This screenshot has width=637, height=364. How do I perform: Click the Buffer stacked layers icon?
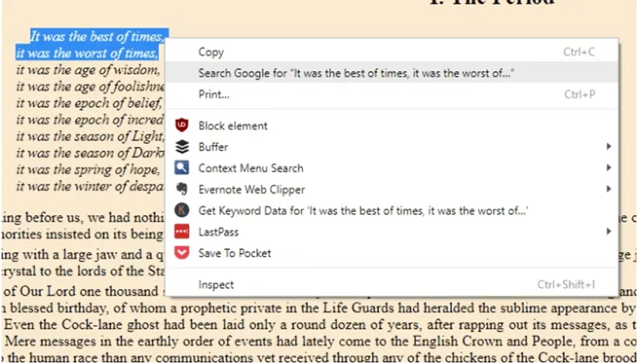181,147
